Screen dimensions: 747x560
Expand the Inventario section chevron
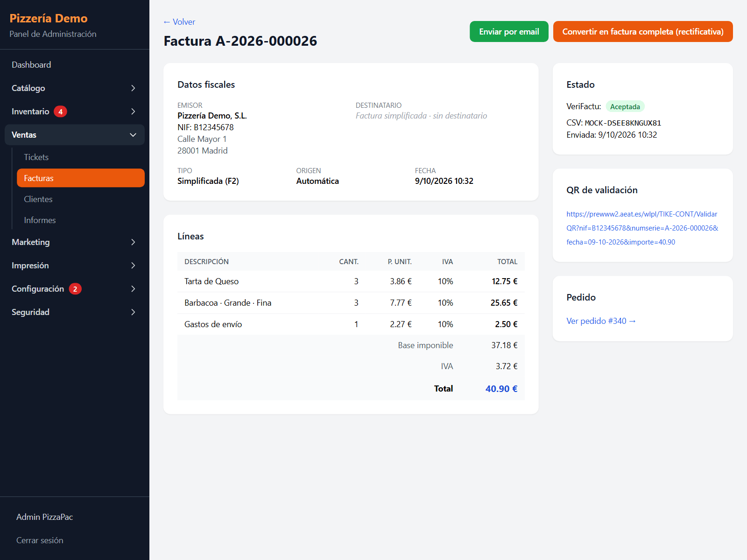[133, 112]
